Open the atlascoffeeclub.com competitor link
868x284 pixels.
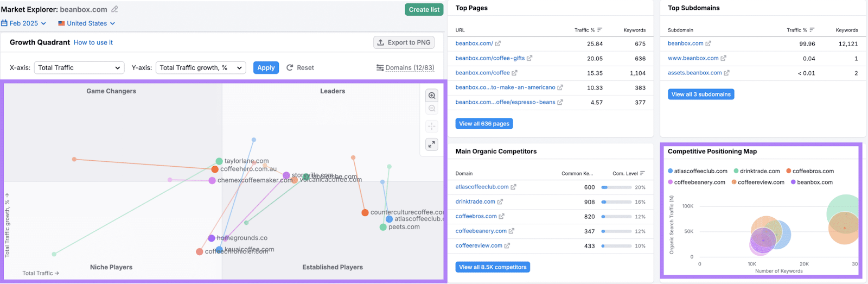(x=482, y=187)
